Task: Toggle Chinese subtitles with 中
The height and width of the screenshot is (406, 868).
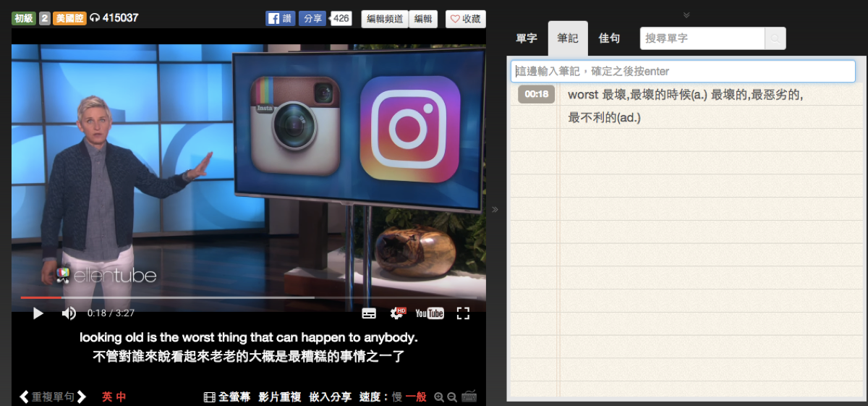Action: (x=121, y=397)
